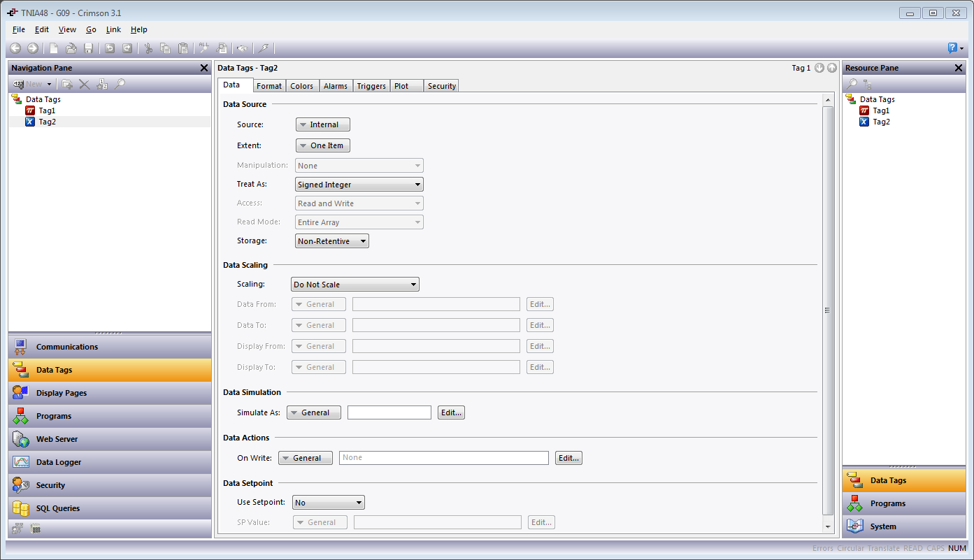974x560 pixels.
Task: Open the File menu
Action: point(19,29)
